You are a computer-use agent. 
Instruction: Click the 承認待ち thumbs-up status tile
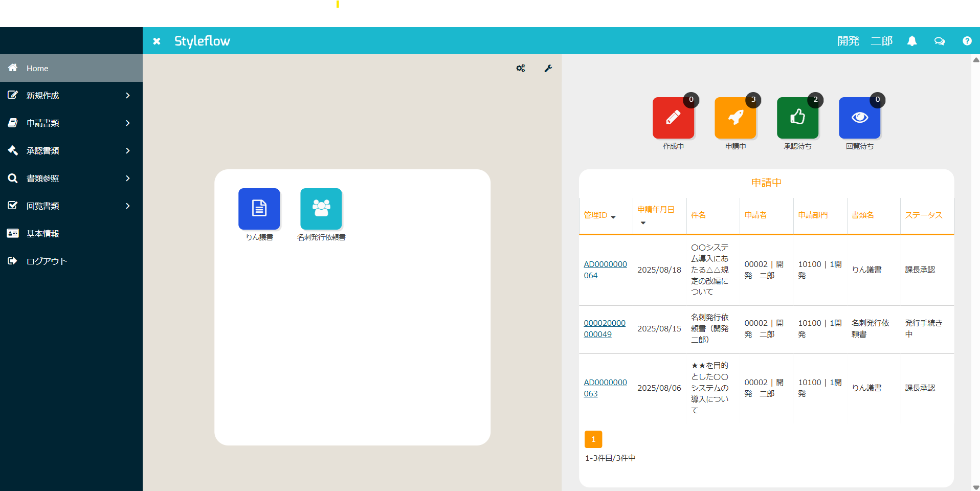tap(797, 118)
